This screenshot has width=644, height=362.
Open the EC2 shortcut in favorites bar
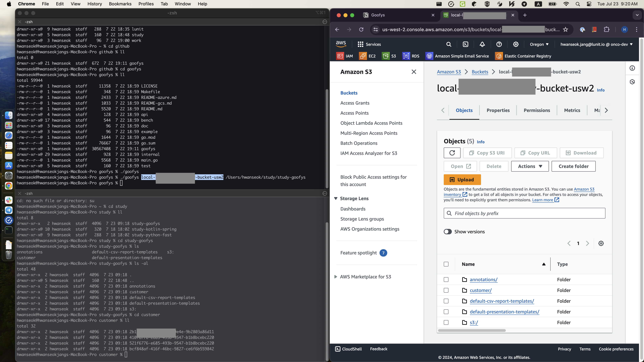coord(367,56)
